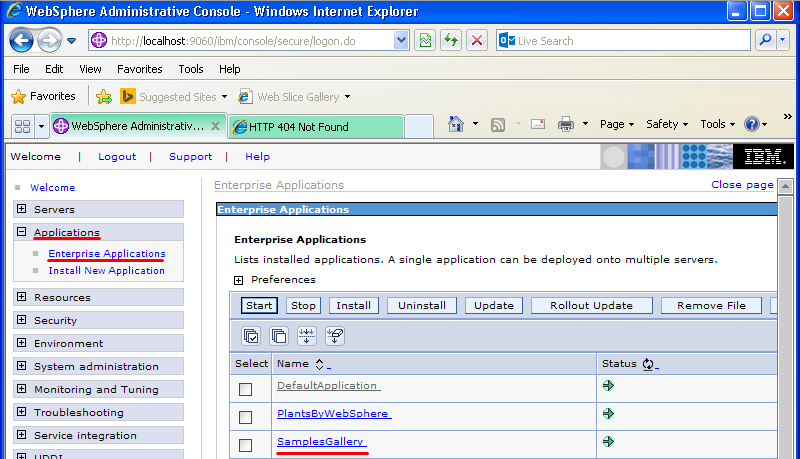Open the Edit menu
The image size is (800, 459).
(x=54, y=69)
